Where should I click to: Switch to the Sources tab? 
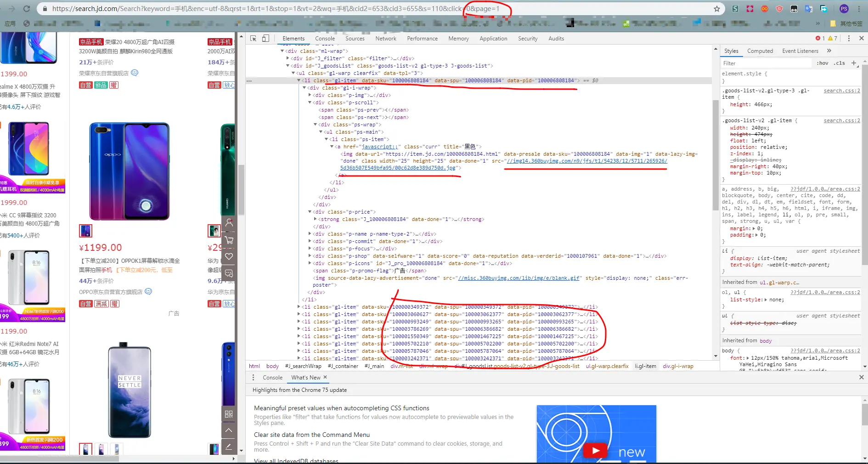click(x=355, y=39)
